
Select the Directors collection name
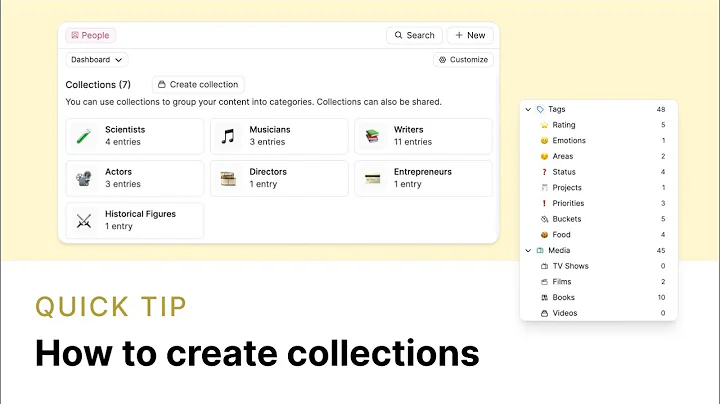coord(268,172)
